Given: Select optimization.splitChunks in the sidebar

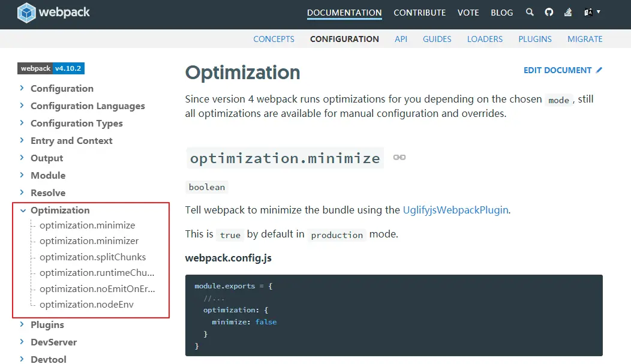Looking at the screenshot, I should click(x=93, y=257).
